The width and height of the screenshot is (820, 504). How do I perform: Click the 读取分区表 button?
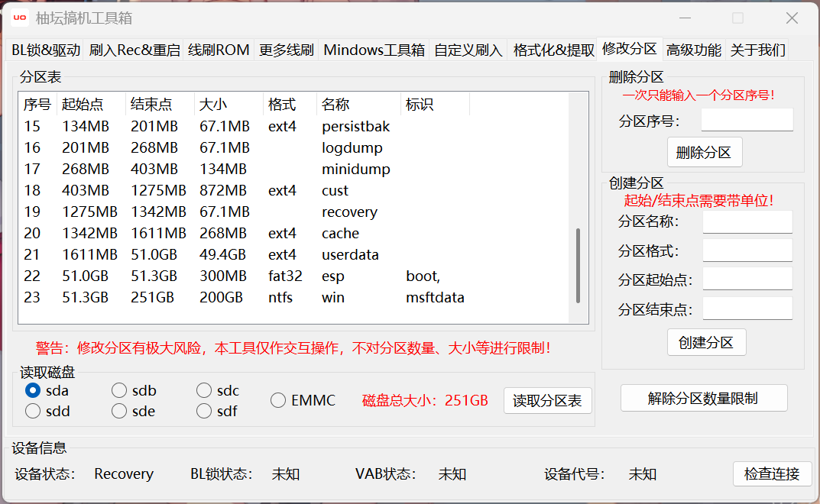pos(547,400)
